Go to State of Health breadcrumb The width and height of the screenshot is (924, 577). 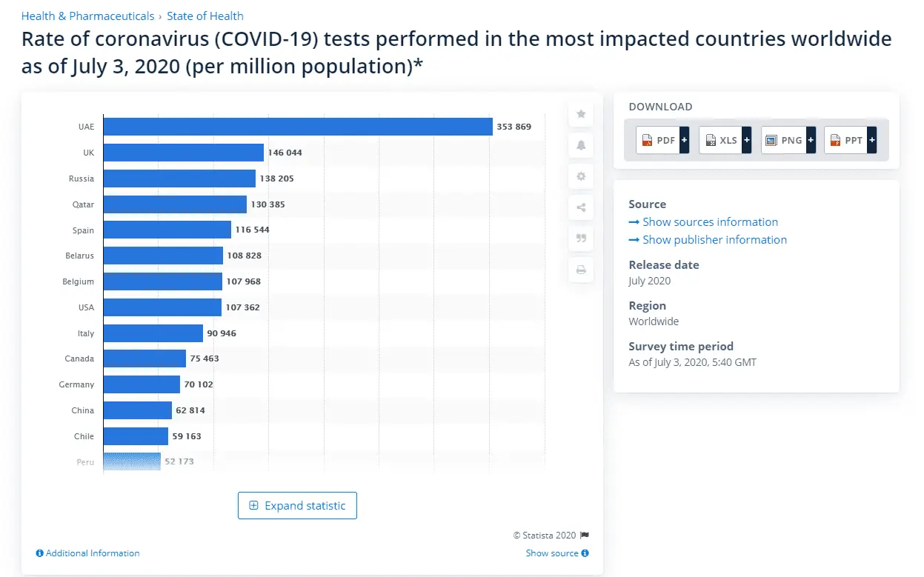[x=205, y=16]
